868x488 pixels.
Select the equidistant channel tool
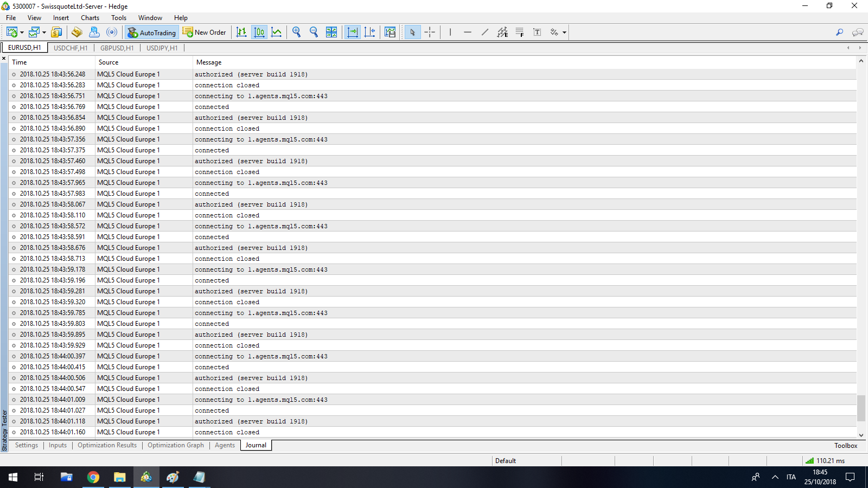coord(502,33)
